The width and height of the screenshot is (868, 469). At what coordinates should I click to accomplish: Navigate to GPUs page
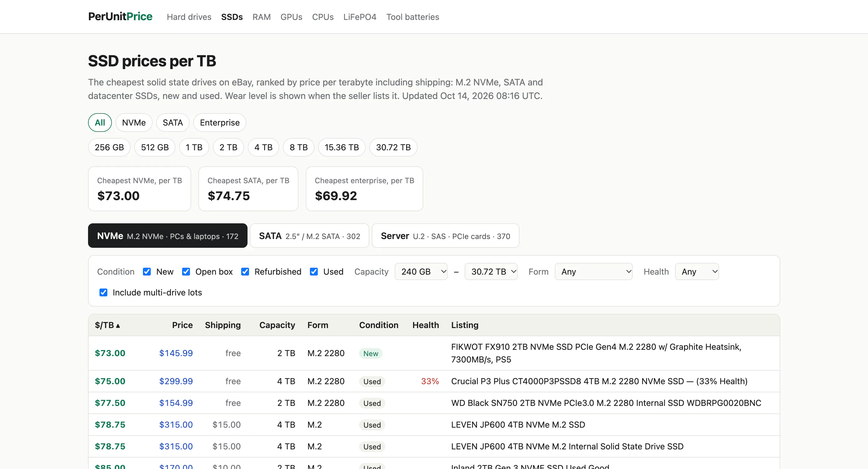tap(291, 17)
